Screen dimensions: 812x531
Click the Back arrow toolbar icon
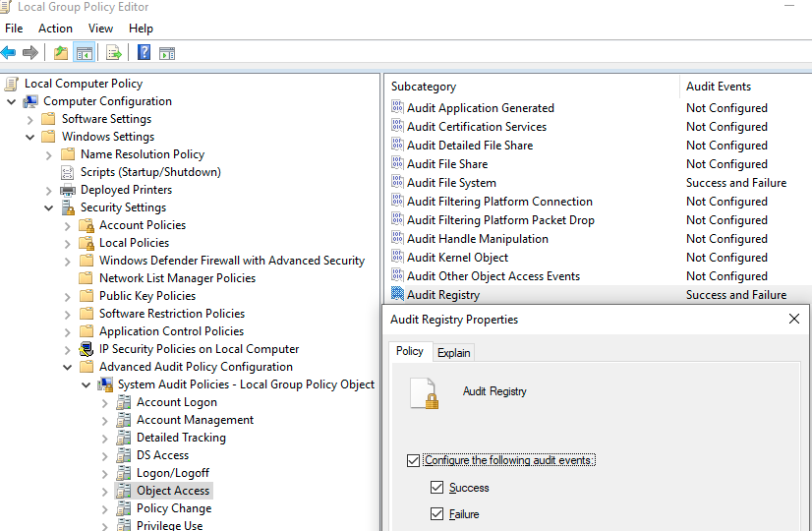point(8,52)
